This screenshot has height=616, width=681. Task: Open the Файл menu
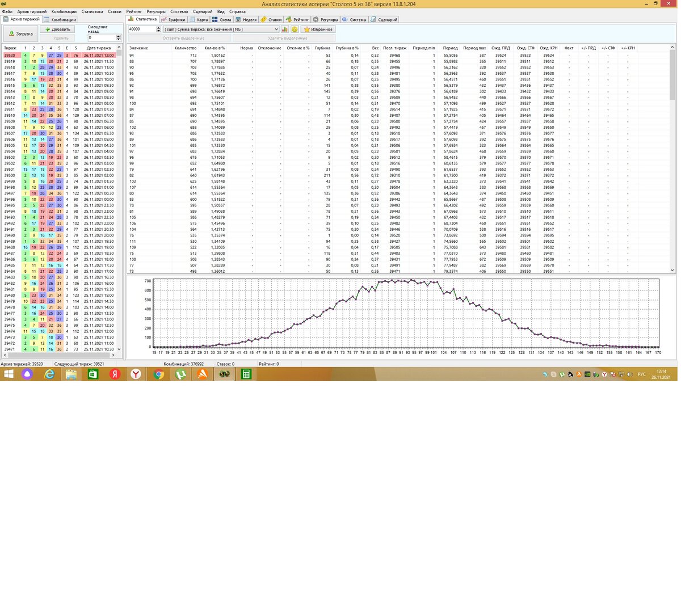7,11
